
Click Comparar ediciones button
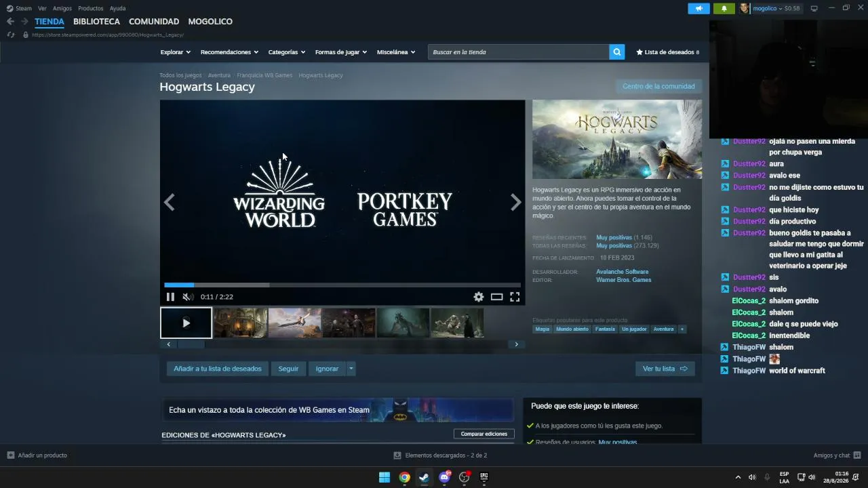pos(484,434)
